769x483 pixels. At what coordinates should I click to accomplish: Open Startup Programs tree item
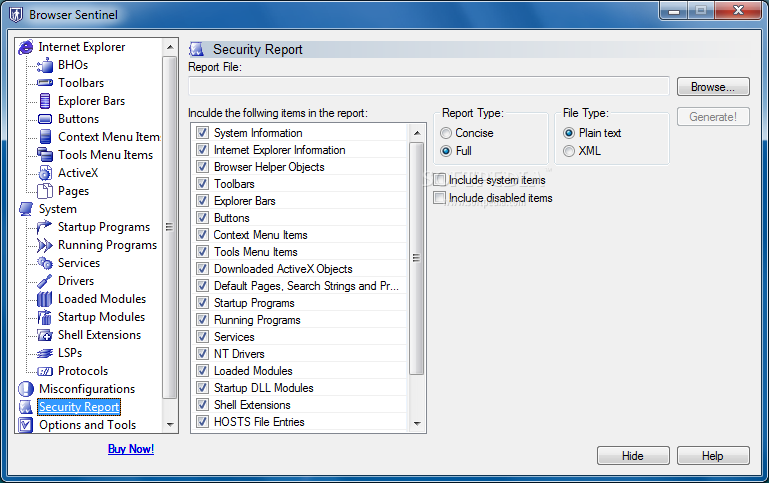(104, 227)
